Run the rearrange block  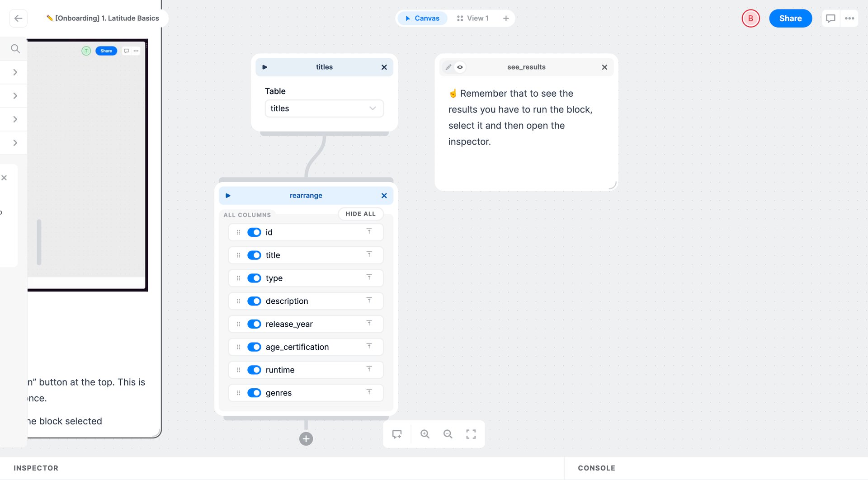pyautogui.click(x=228, y=195)
